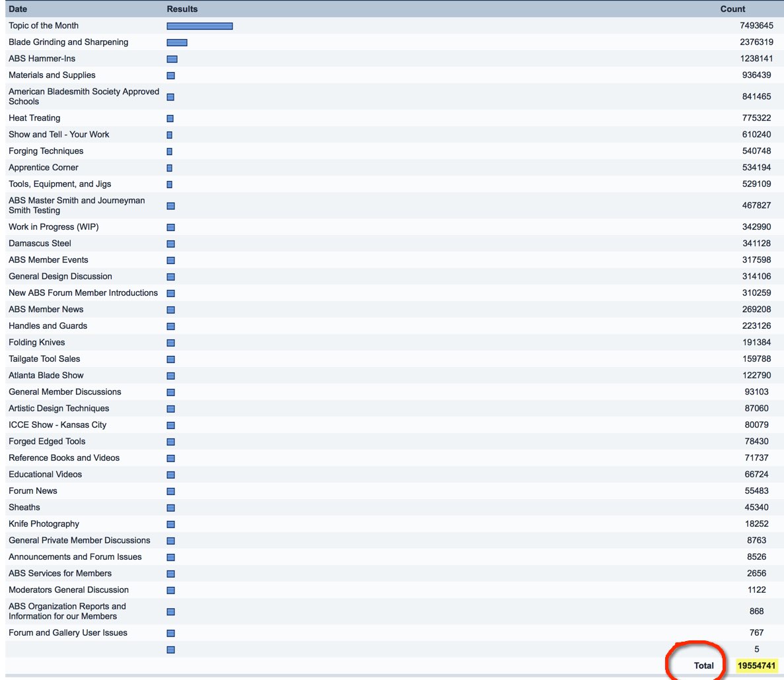Select Damascus Steel row label
The image size is (784, 680).
point(40,244)
